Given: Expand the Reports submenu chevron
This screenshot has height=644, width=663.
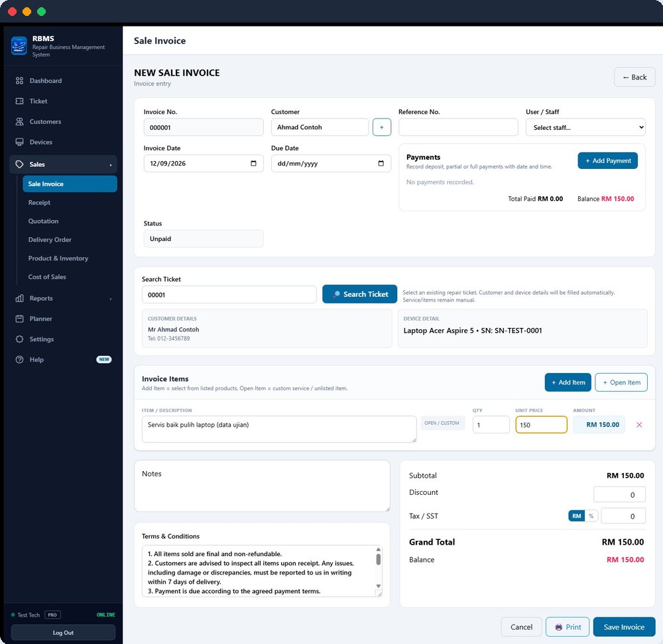Looking at the screenshot, I should coord(111,299).
